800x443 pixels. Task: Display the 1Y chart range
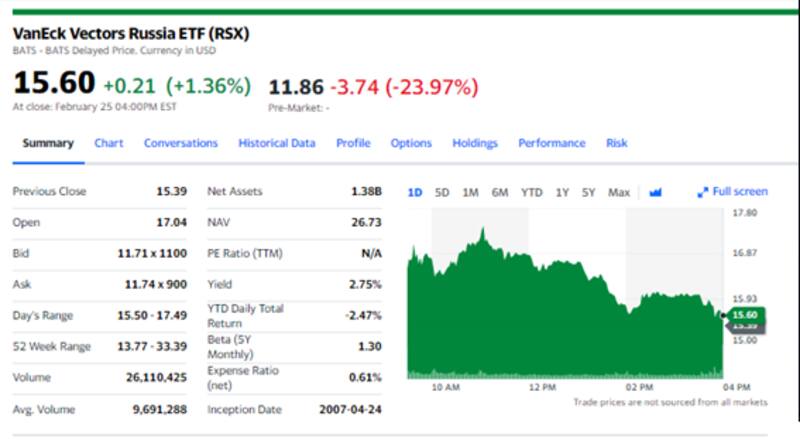[563, 192]
